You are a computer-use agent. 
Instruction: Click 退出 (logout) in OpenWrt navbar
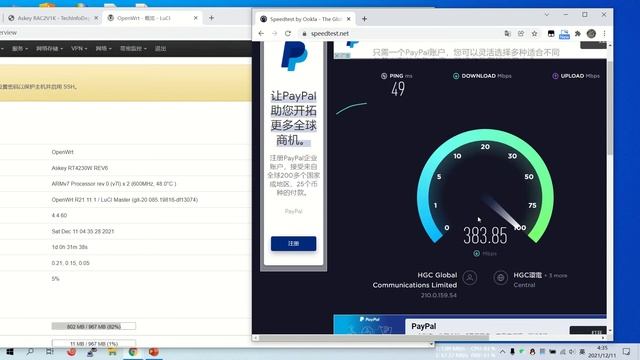point(160,49)
